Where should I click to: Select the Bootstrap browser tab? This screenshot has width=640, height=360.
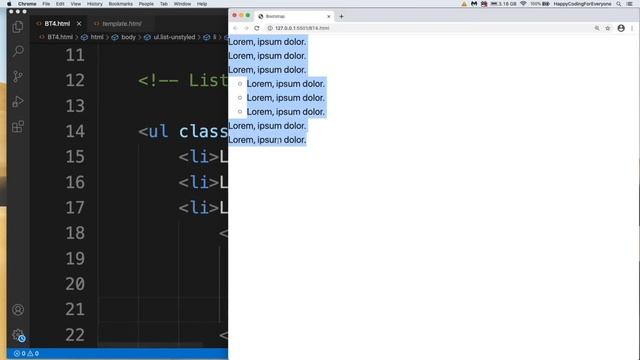294,16
